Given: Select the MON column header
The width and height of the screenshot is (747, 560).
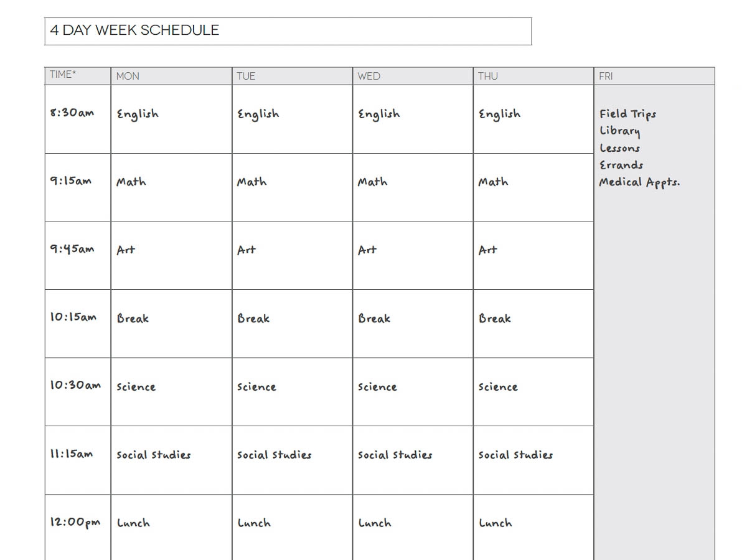Looking at the screenshot, I should 171,76.
